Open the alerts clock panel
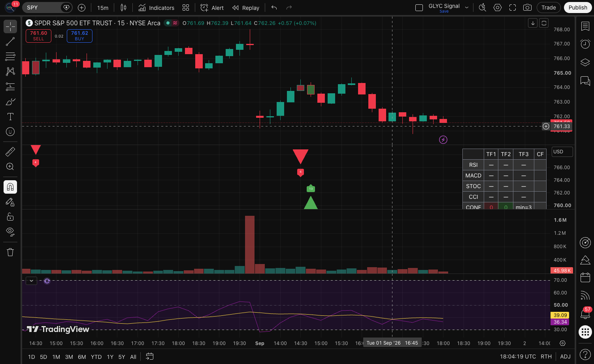The image size is (594, 364). [585, 43]
